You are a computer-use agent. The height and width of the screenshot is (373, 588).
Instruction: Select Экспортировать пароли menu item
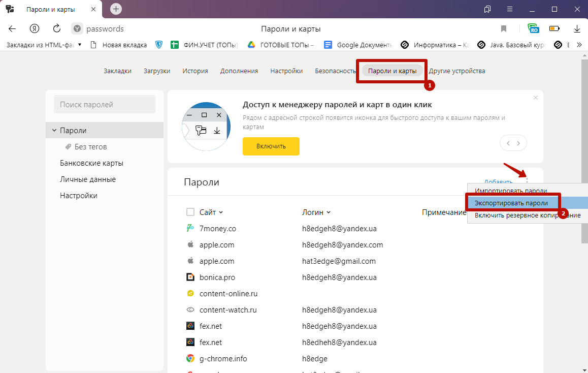tap(511, 203)
